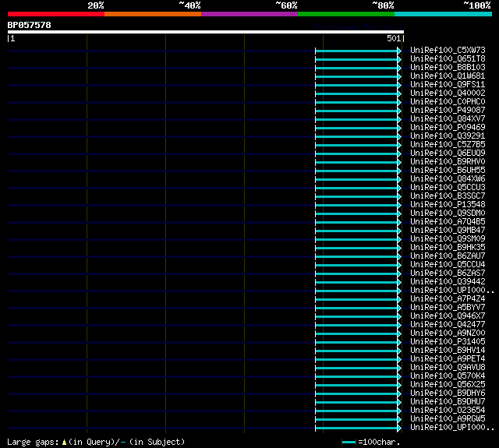The height and width of the screenshot is (448, 499).
Task: Click the yellow query gap marker in legend
Action: point(64,442)
